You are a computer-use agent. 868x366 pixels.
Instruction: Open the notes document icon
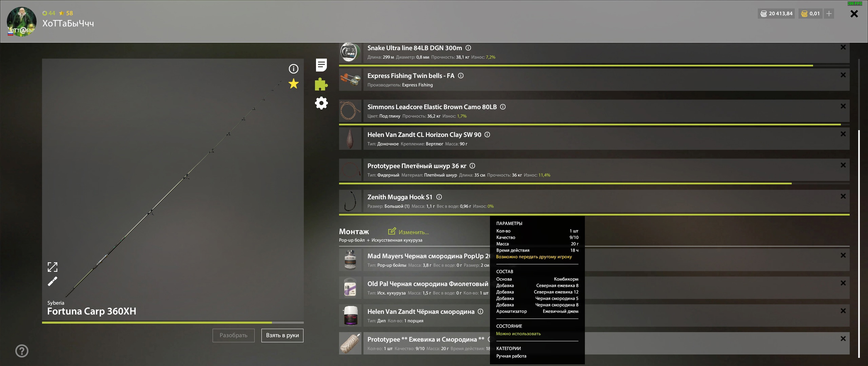[x=321, y=65]
